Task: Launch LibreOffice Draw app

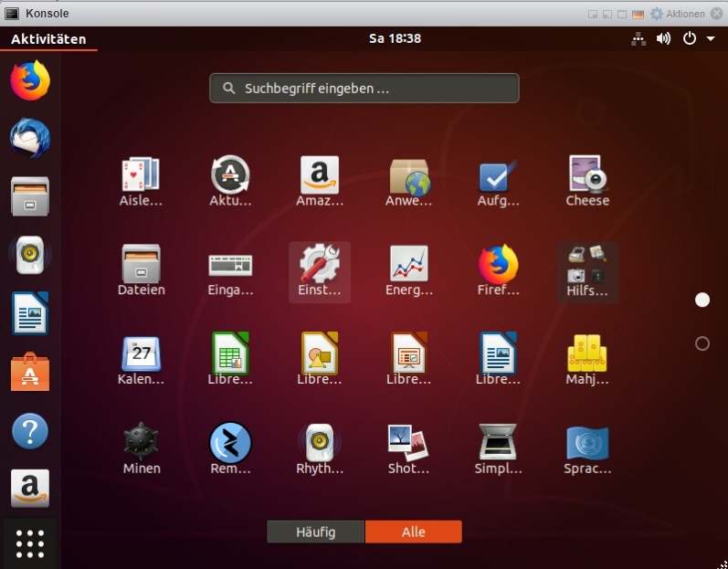Action: pyautogui.click(x=320, y=360)
